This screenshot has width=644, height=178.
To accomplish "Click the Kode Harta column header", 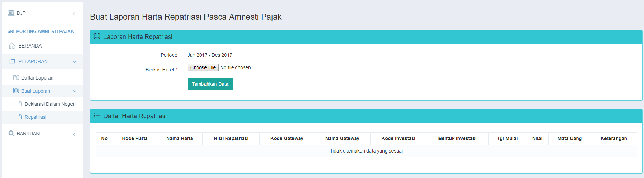I will pos(135,138).
